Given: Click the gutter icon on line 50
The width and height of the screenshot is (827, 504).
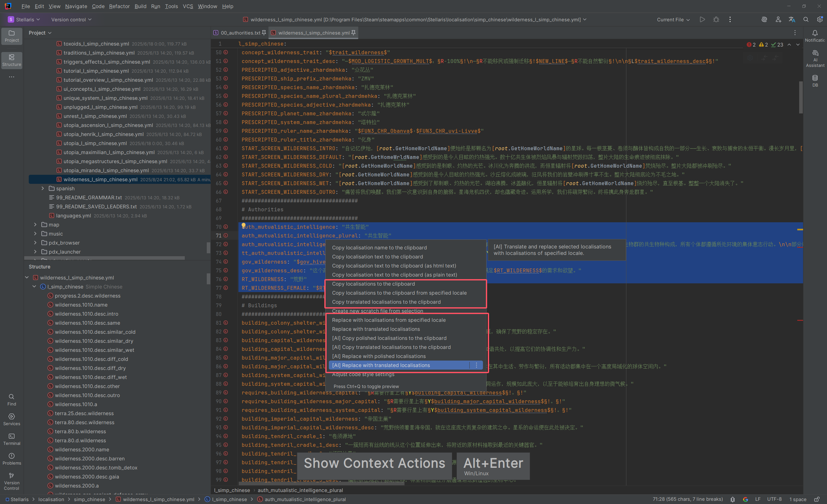Looking at the screenshot, I should click(x=226, y=52).
